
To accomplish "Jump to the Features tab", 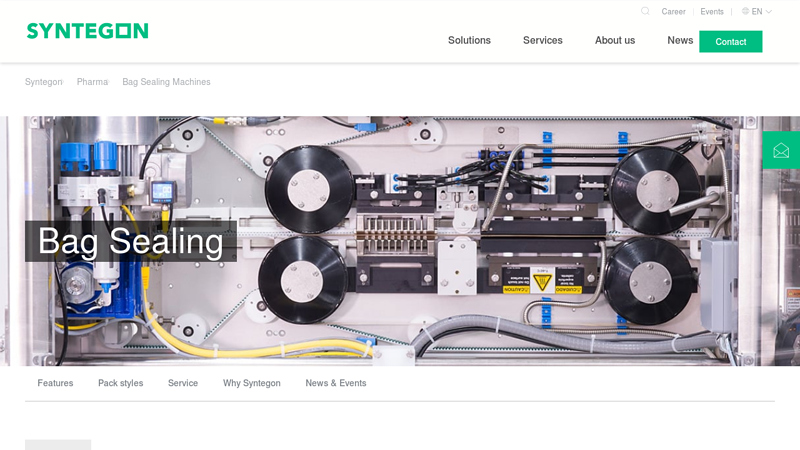I will click(x=55, y=383).
